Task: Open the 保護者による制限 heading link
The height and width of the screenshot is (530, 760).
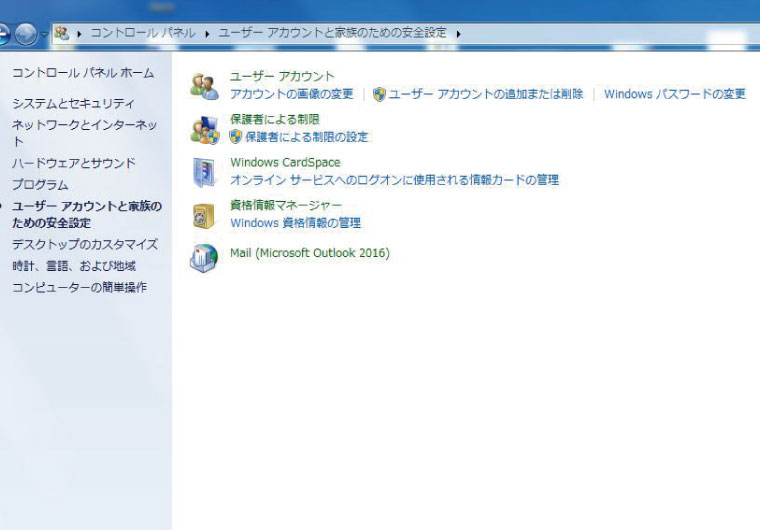Action: [x=275, y=119]
